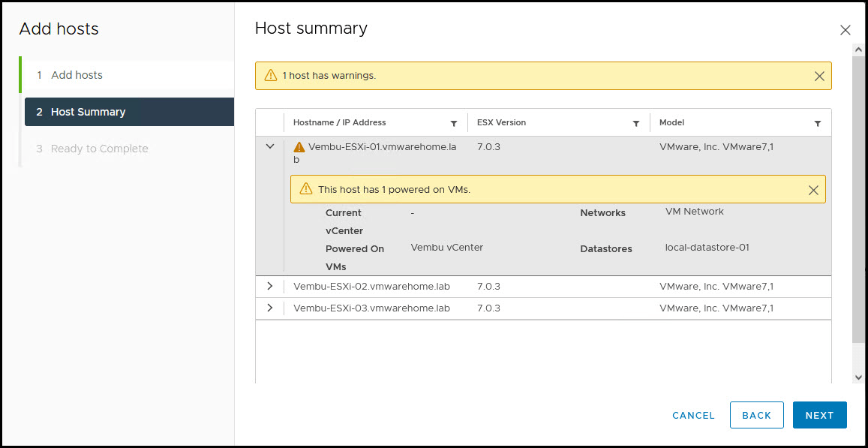The height and width of the screenshot is (448, 868).
Task: Go to step 1 Add hosts
Action: [x=129, y=75]
